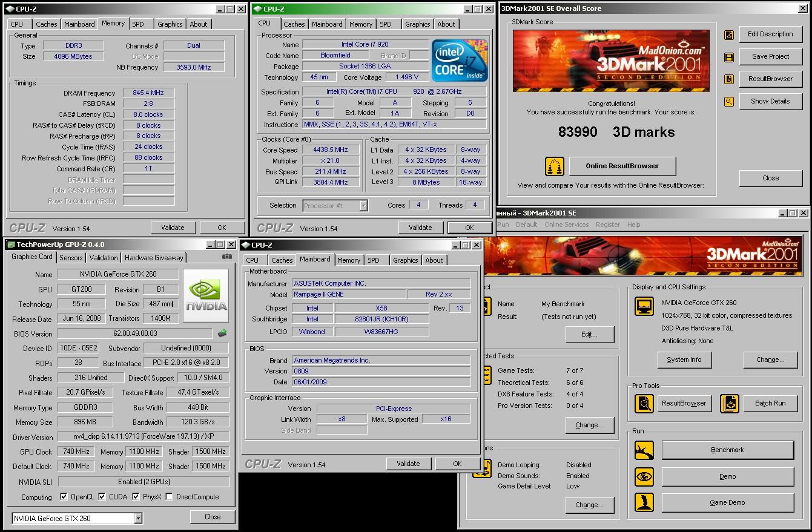Click the green CPU-Z title icon of CPU window
The width and height of the screenshot is (812, 532).
tap(258, 9)
